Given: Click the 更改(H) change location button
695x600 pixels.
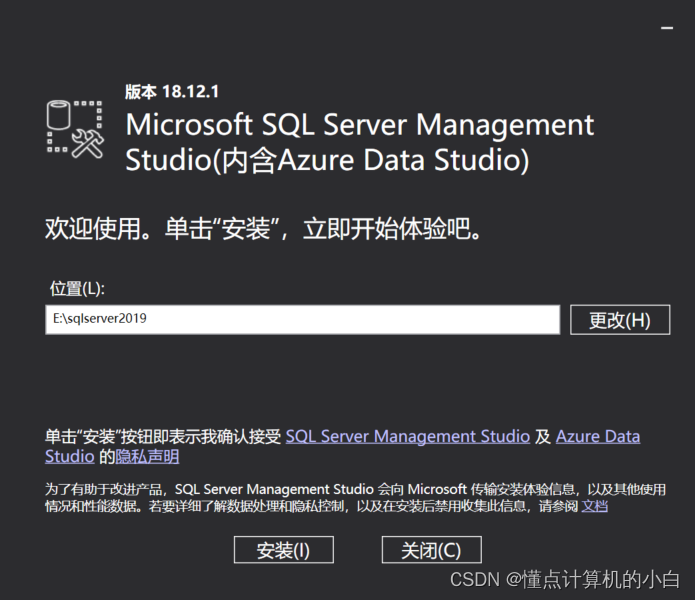Looking at the screenshot, I should coord(620,319).
